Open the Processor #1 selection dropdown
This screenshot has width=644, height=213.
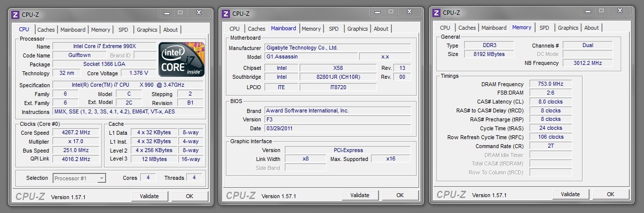(79, 178)
